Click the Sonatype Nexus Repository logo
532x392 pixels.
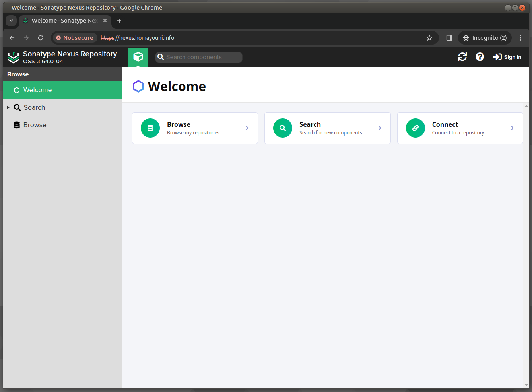click(x=14, y=57)
